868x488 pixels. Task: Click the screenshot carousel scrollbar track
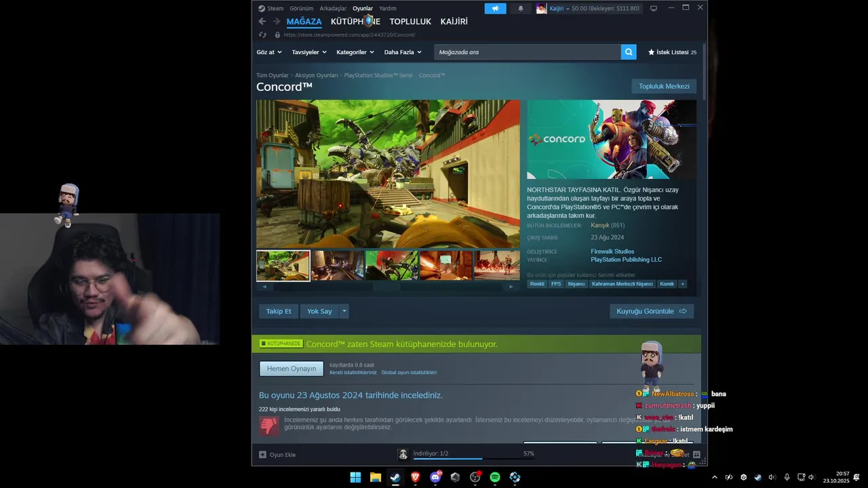click(x=388, y=287)
